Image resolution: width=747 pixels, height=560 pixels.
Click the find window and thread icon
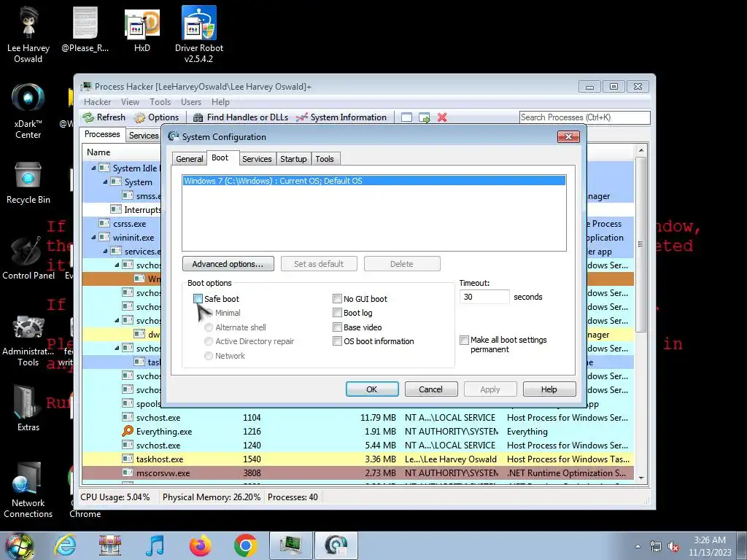[424, 117]
